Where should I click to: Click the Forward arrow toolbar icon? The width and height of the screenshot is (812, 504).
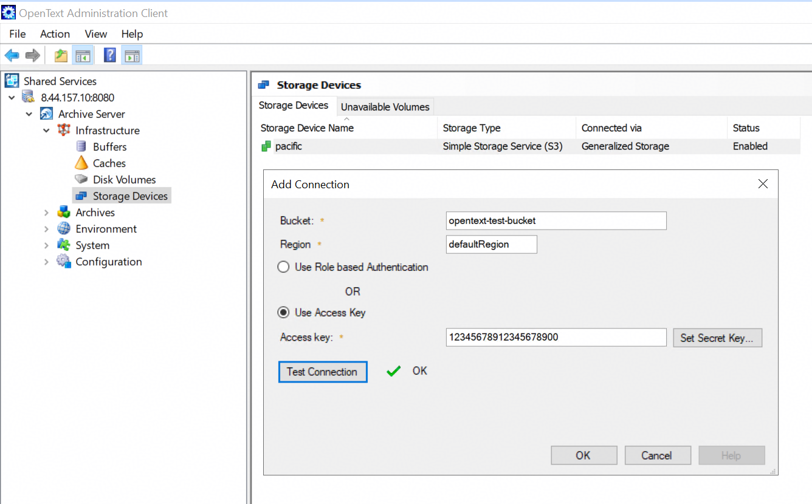[x=33, y=56]
